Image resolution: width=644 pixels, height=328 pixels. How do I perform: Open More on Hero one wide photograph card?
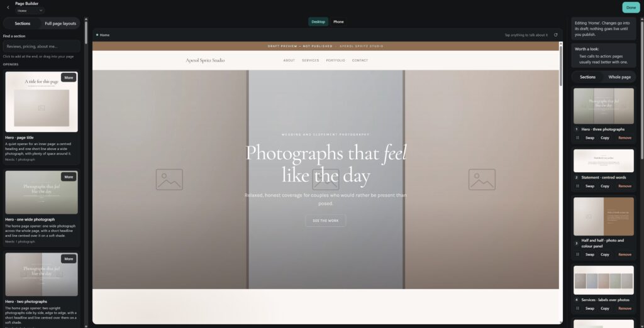(x=69, y=177)
